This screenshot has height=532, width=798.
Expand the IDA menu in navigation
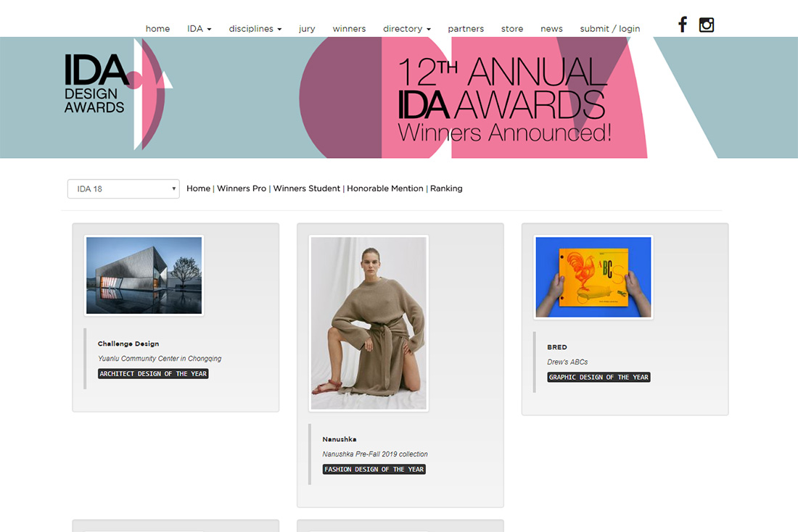click(x=199, y=29)
